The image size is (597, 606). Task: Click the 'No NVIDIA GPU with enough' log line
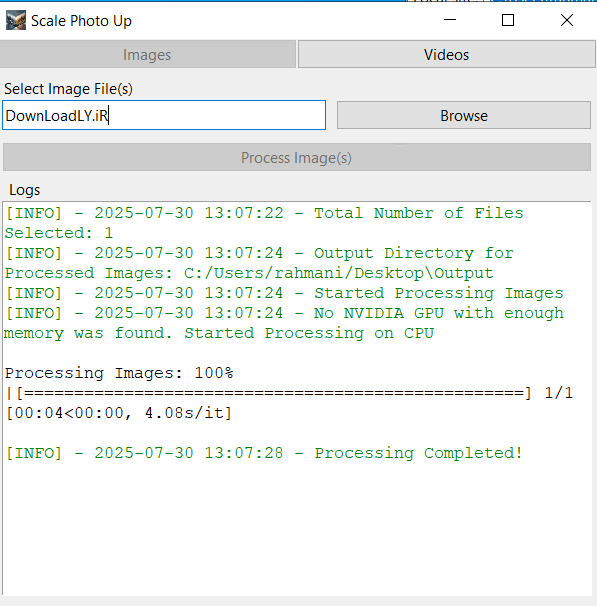coord(284,313)
